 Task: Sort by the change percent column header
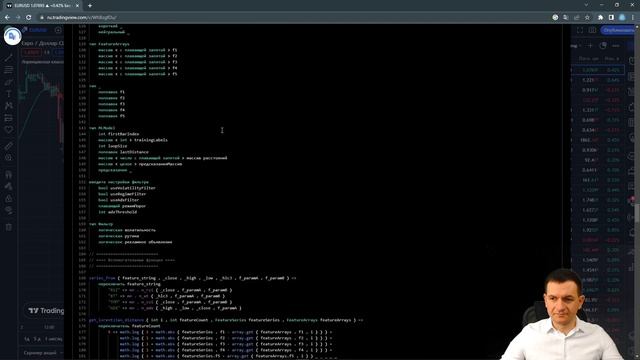pyautogui.click(x=611, y=59)
